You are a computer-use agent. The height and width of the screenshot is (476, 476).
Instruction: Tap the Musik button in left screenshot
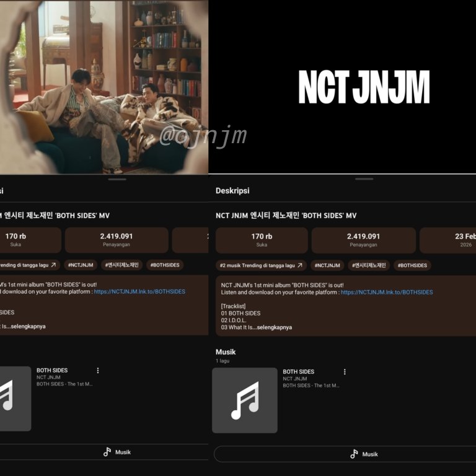[104, 452]
